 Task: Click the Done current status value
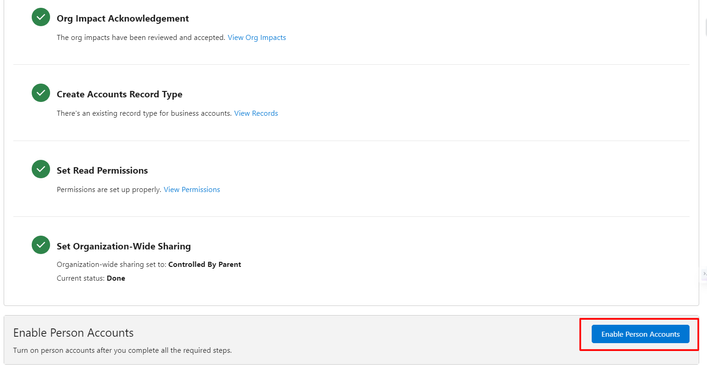(x=116, y=278)
